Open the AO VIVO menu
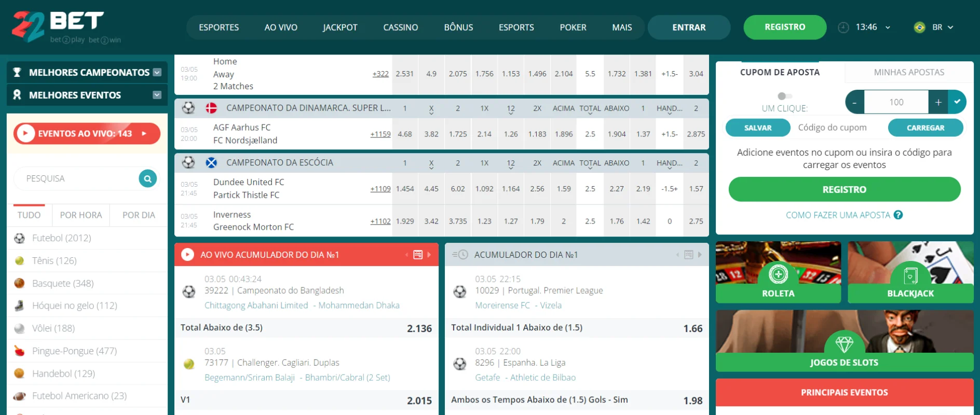 click(x=281, y=27)
